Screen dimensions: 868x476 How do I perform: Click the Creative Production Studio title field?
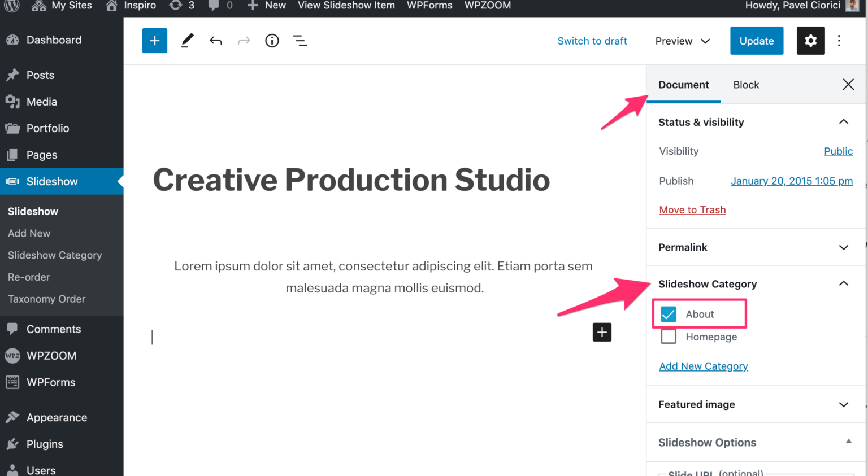351,180
